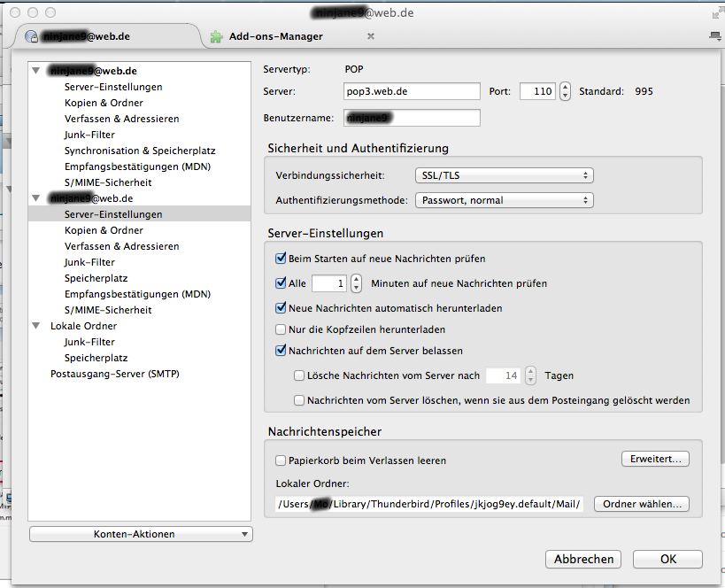Image resolution: width=725 pixels, height=588 pixels.
Task: Adjust the check interval minutes stepper
Action: 356,283
